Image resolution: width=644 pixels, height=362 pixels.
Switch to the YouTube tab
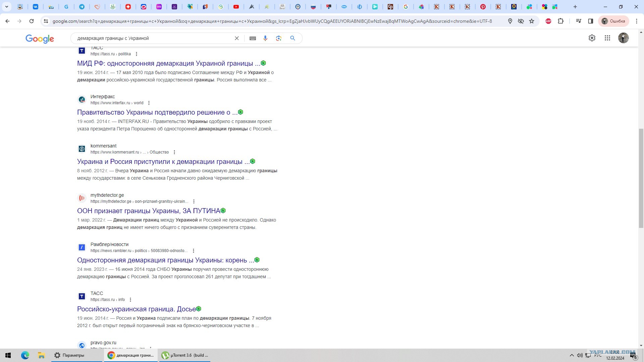(x=236, y=7)
